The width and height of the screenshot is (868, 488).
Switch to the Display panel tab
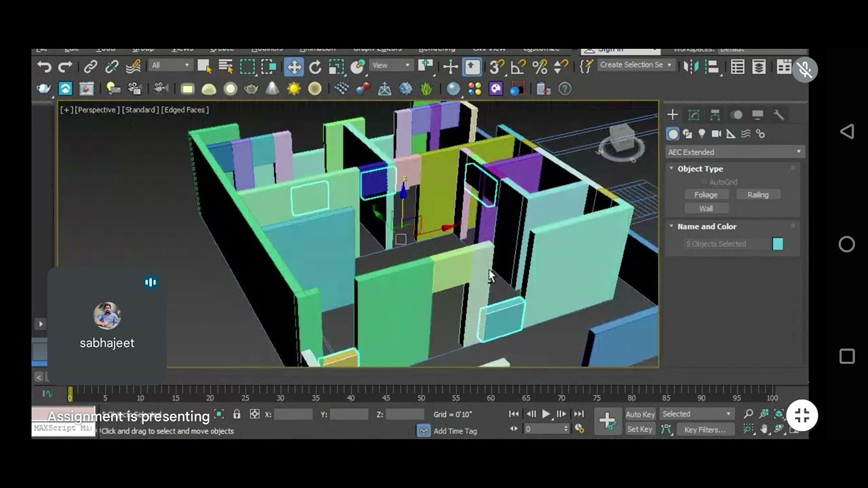click(x=757, y=115)
